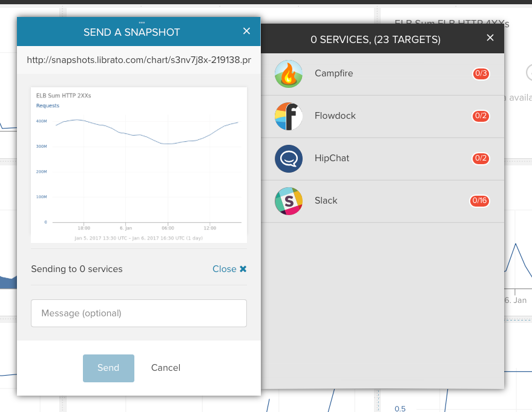
Task: Focus the Message (optional) input field
Action: (139, 313)
